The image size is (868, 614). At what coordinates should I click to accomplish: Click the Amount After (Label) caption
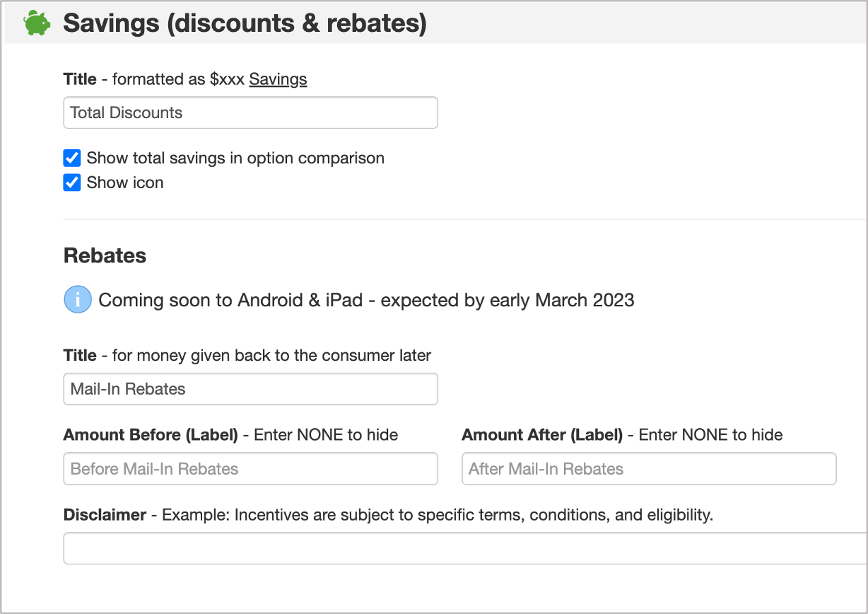click(542, 435)
